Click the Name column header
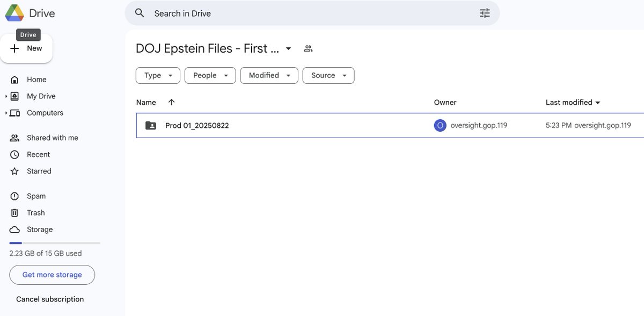 click(146, 102)
